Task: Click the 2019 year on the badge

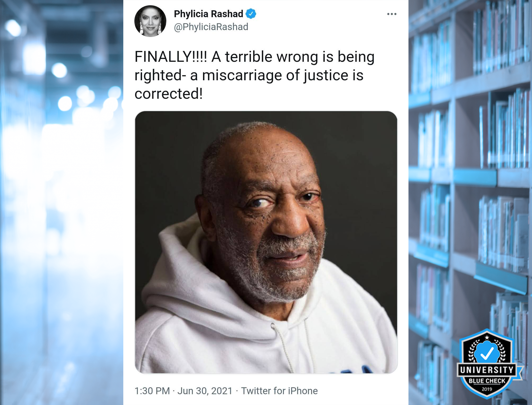Action: 487,389
